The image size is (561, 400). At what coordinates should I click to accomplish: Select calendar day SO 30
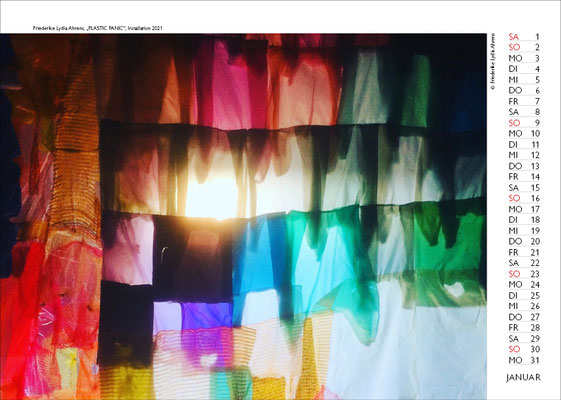(524, 350)
